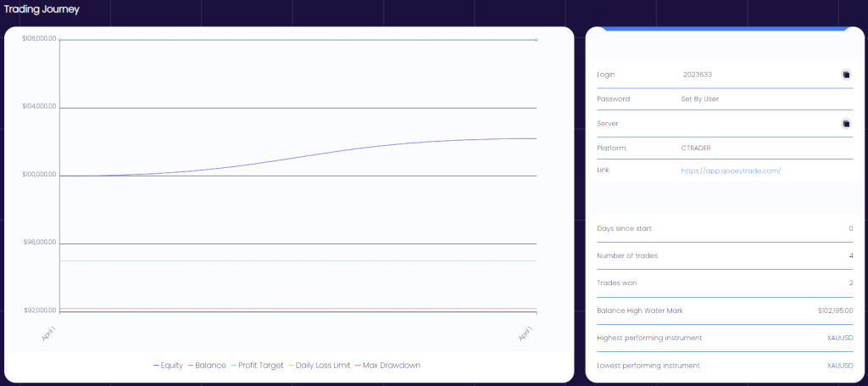Click the $92,000.00 axis label
868x386 pixels.
(x=39, y=310)
